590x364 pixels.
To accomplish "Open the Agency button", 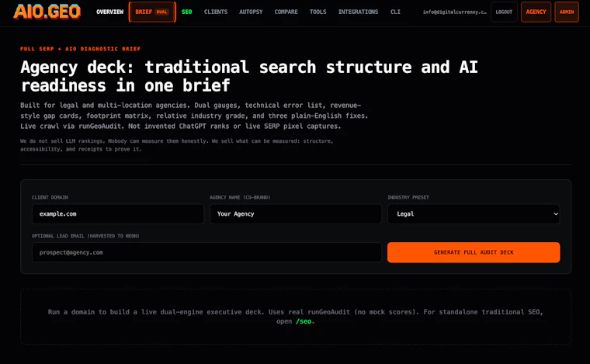I will click(536, 12).
